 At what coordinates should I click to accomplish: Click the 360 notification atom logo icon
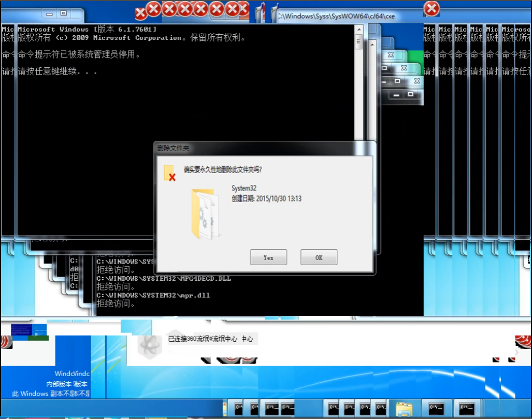pos(151,342)
